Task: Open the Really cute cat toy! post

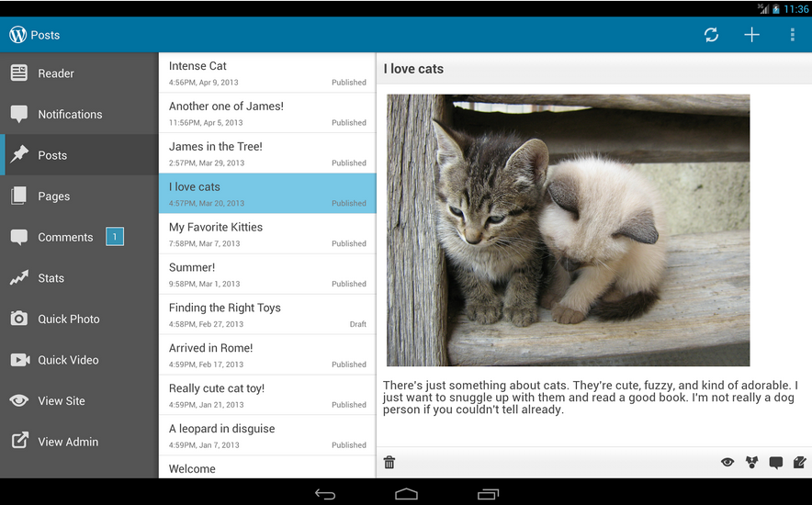Action: (267, 396)
